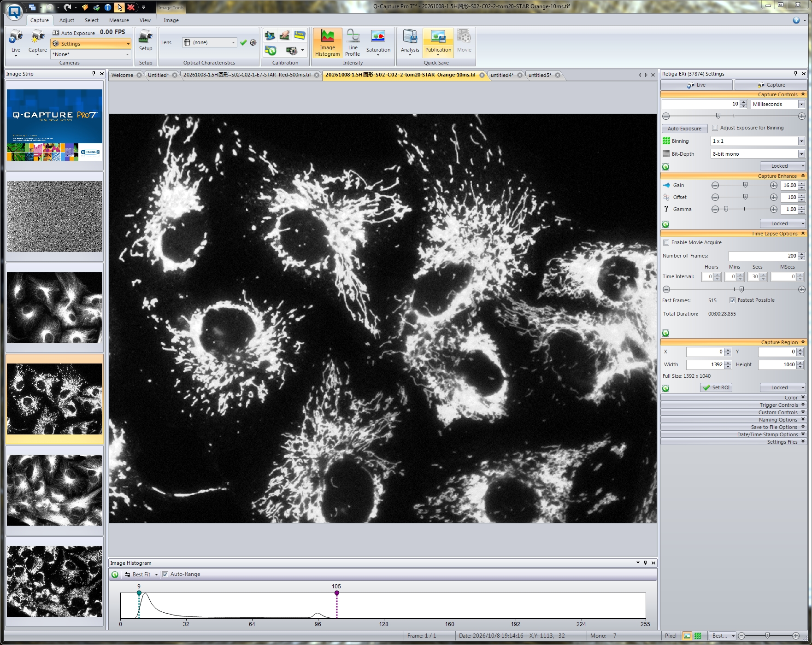Check Enable Movie Acquire
The height and width of the screenshot is (645, 812).
(666, 243)
